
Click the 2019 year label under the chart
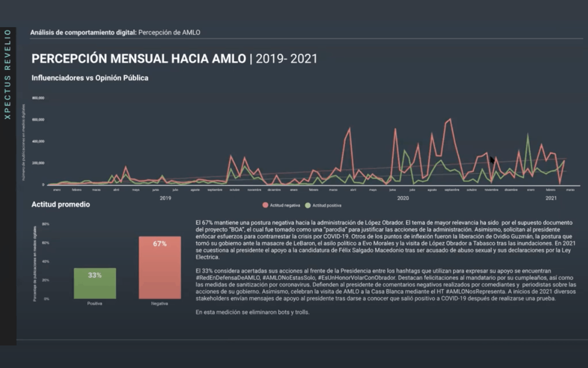[x=165, y=198]
